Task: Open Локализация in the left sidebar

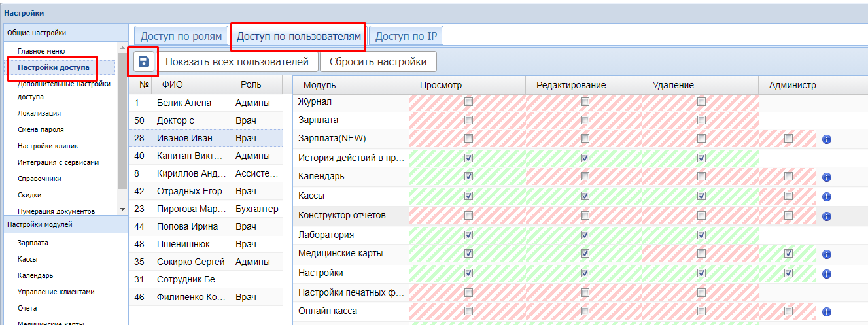Action: 39,113
